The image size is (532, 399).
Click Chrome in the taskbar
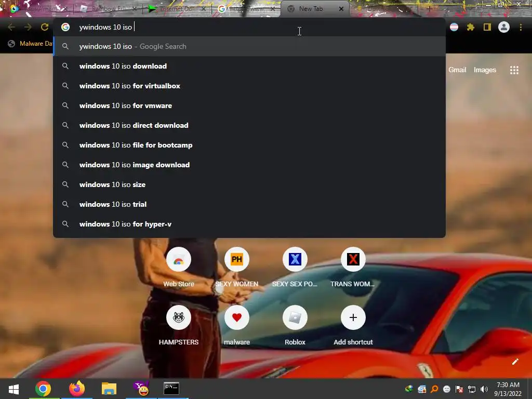click(x=43, y=389)
